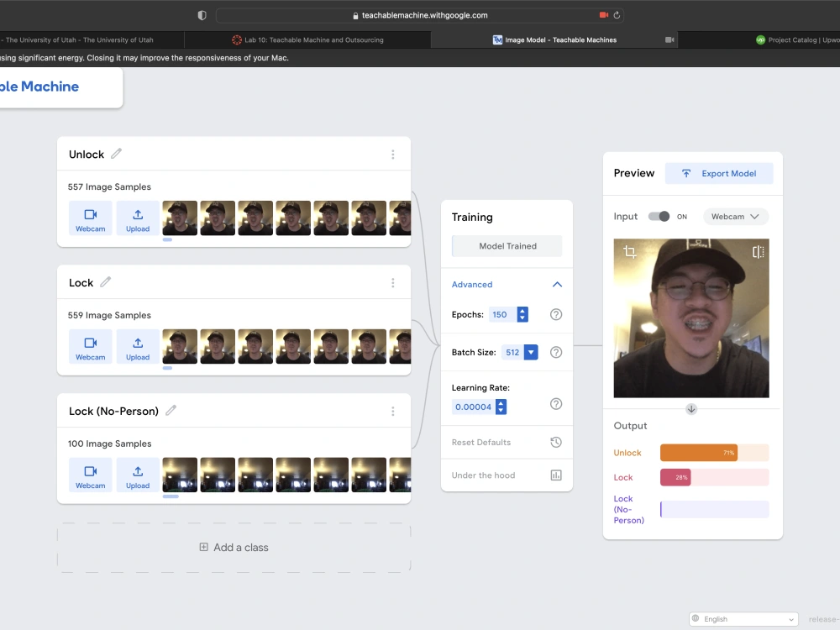Adjust the Epochs stepper arrows
This screenshot has width=840, height=630.
(x=522, y=314)
